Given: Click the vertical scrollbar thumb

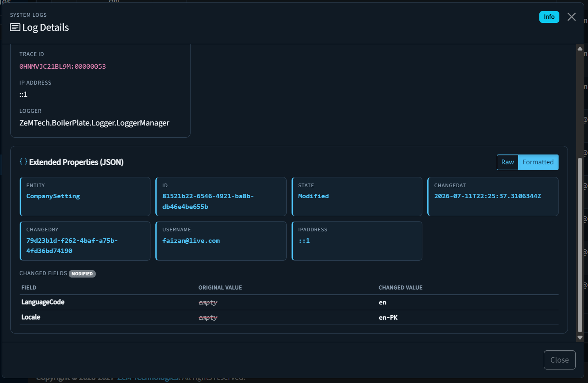Looking at the screenshot, I should [x=580, y=245].
